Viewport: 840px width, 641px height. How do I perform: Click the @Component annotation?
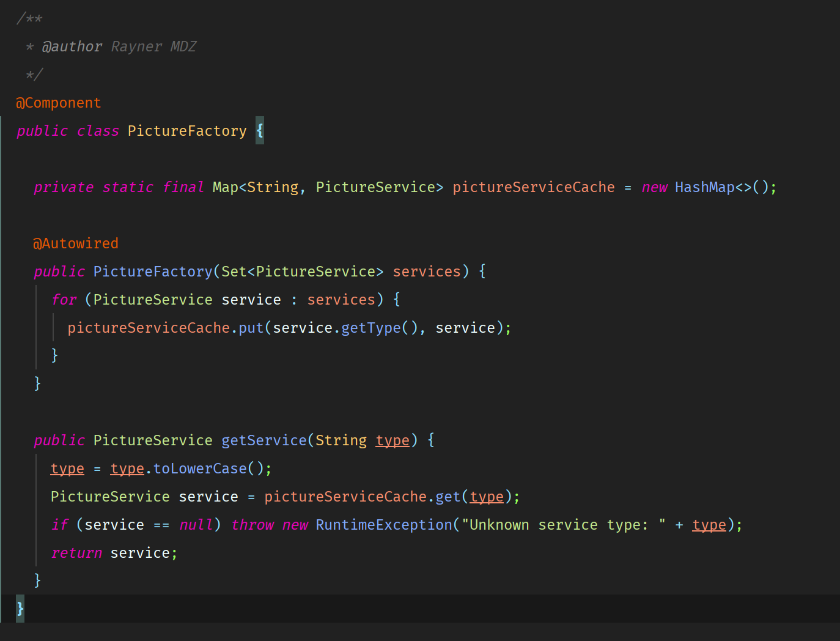[59, 103]
